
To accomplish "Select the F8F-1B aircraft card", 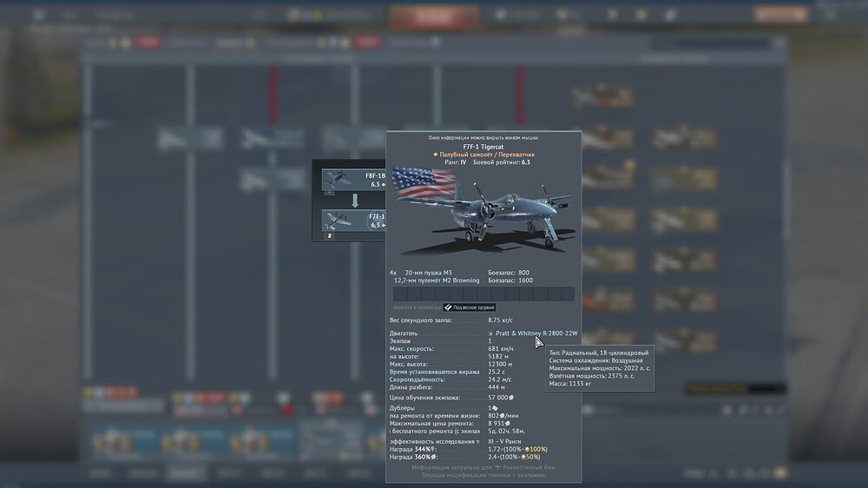I will (353, 180).
